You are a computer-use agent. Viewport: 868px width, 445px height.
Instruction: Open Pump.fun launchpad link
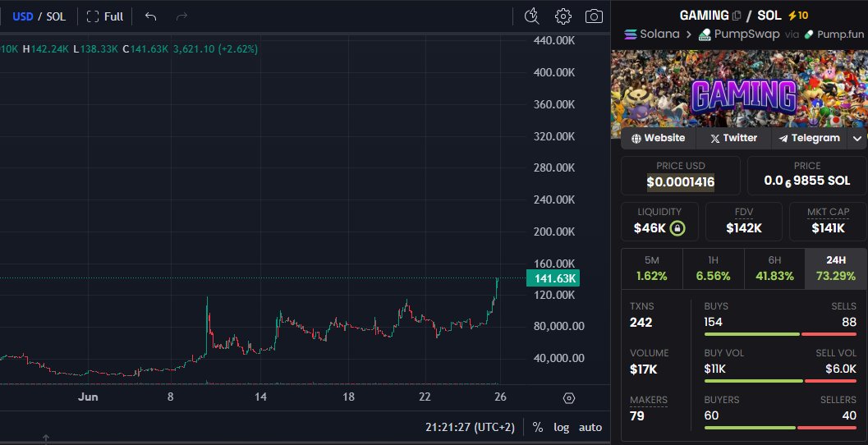pyautogui.click(x=834, y=34)
